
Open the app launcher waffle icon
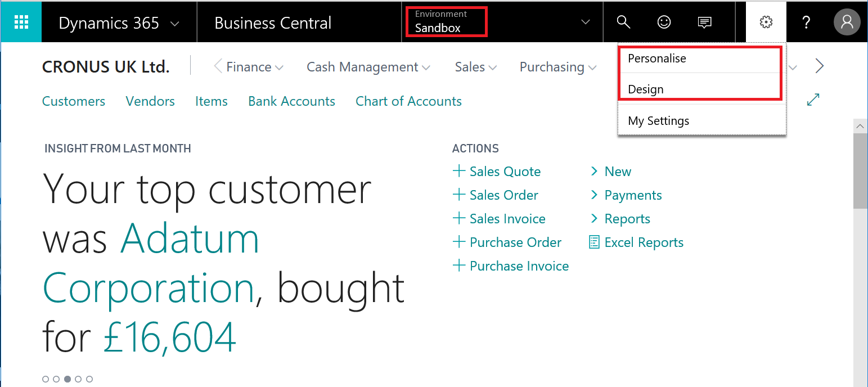[x=21, y=22]
